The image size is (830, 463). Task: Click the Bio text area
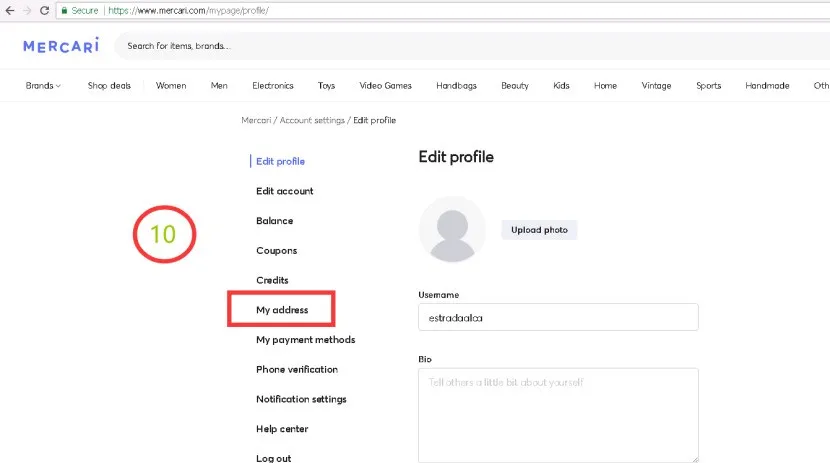coord(558,415)
